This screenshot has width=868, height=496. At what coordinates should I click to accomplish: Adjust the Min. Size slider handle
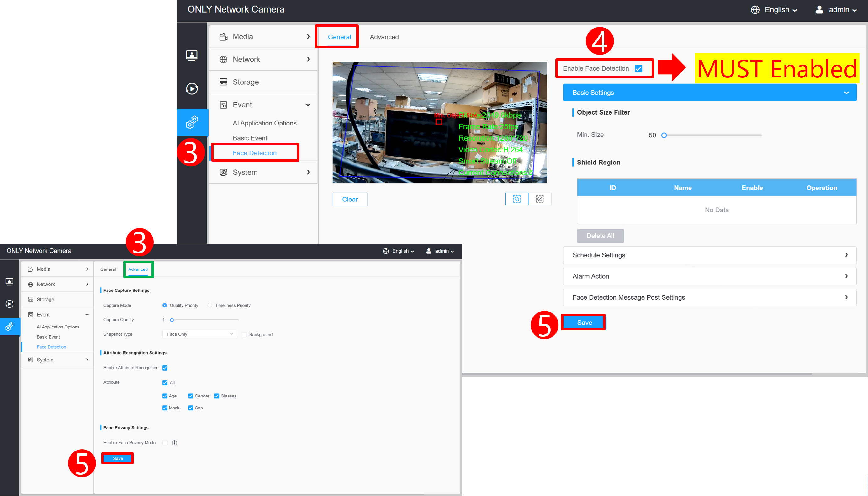[664, 135]
